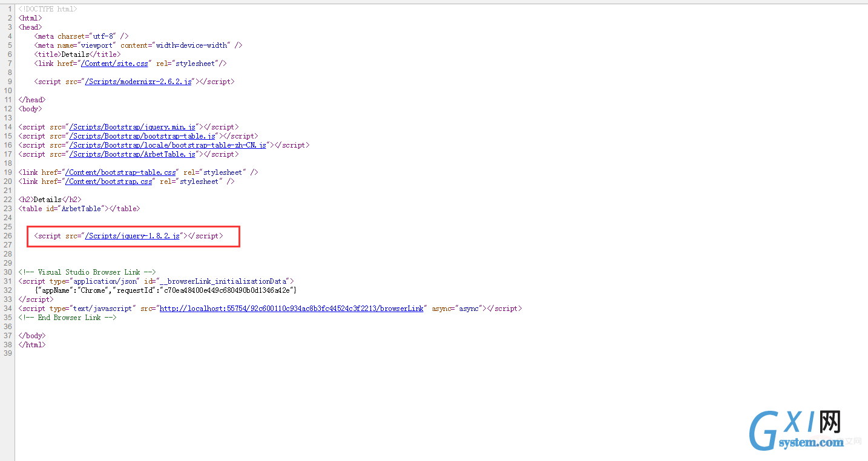Open the /Content/bootstrap.css link

point(109,181)
